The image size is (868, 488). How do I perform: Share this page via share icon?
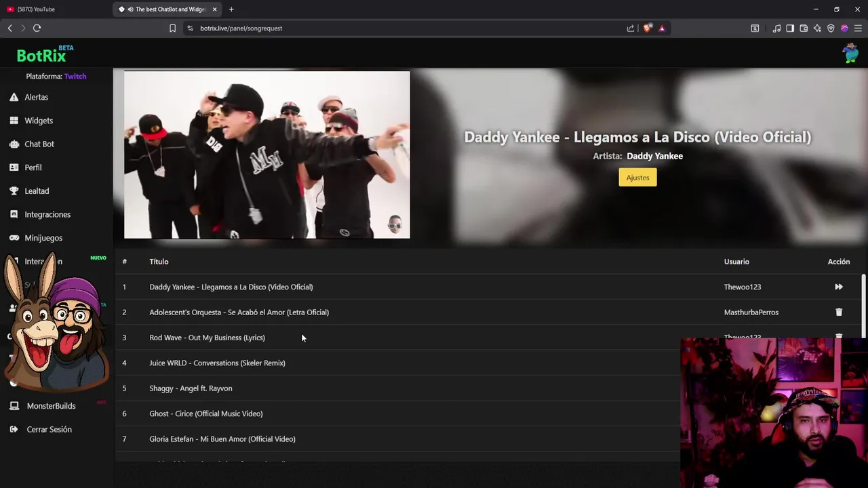pos(631,28)
